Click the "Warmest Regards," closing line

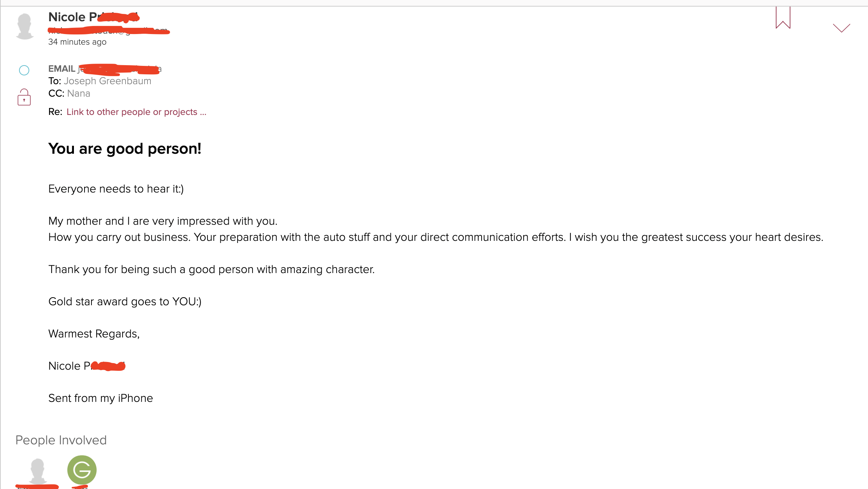[x=94, y=334]
